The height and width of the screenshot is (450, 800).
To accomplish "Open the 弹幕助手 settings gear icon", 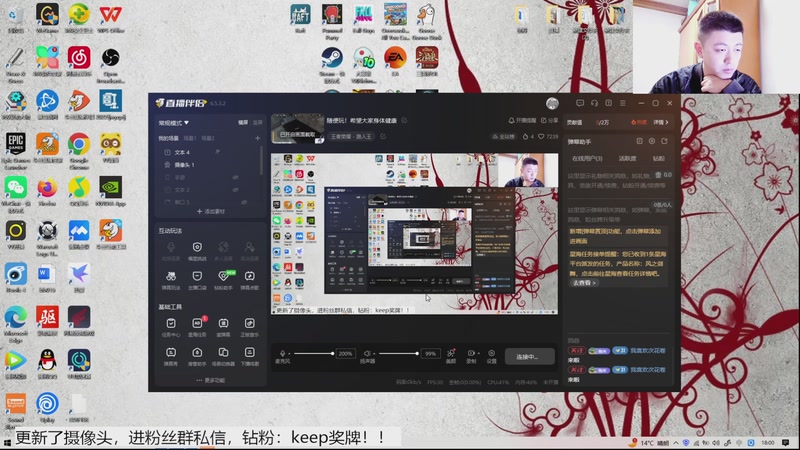I will point(652,141).
